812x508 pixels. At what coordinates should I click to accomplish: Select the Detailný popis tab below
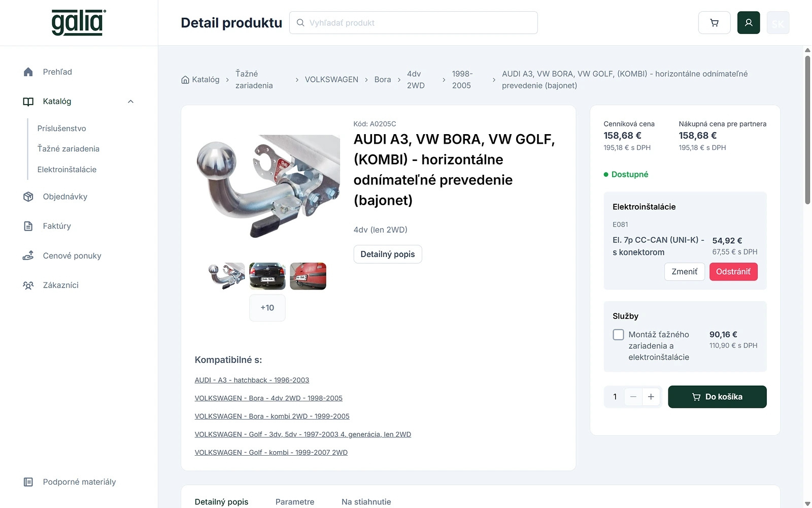pos(222,502)
